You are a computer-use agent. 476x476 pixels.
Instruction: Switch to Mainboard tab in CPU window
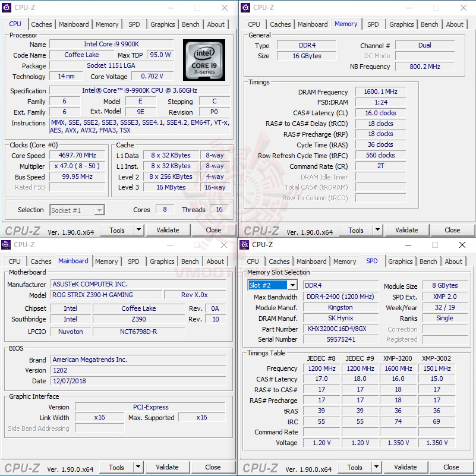point(74,24)
